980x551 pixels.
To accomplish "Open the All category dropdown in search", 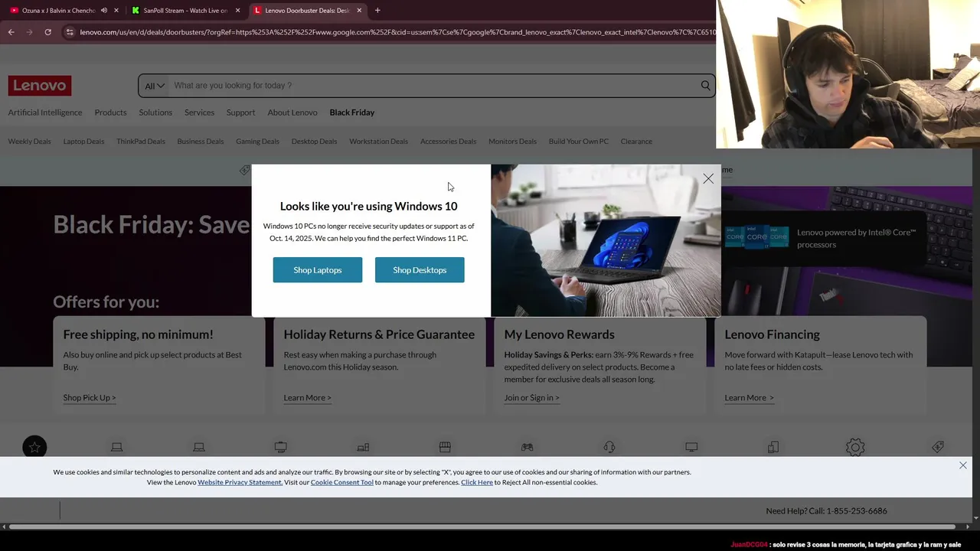I will coord(154,86).
